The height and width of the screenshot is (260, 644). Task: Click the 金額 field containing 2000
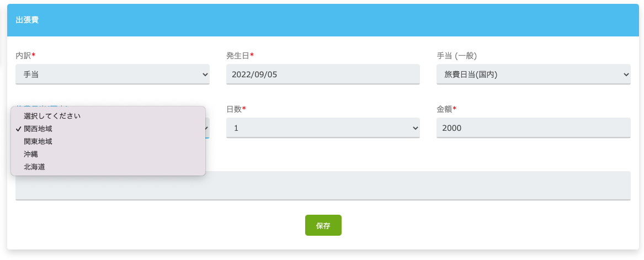[x=533, y=128]
